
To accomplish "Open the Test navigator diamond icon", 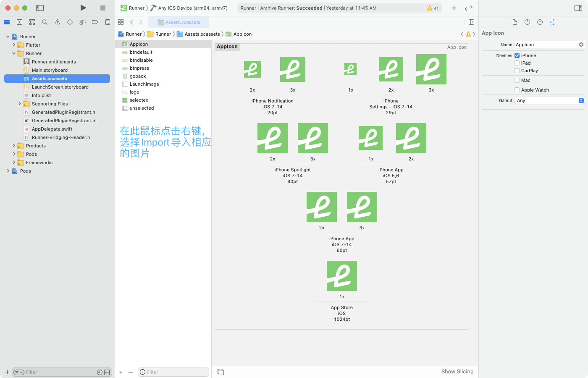I will (70, 22).
